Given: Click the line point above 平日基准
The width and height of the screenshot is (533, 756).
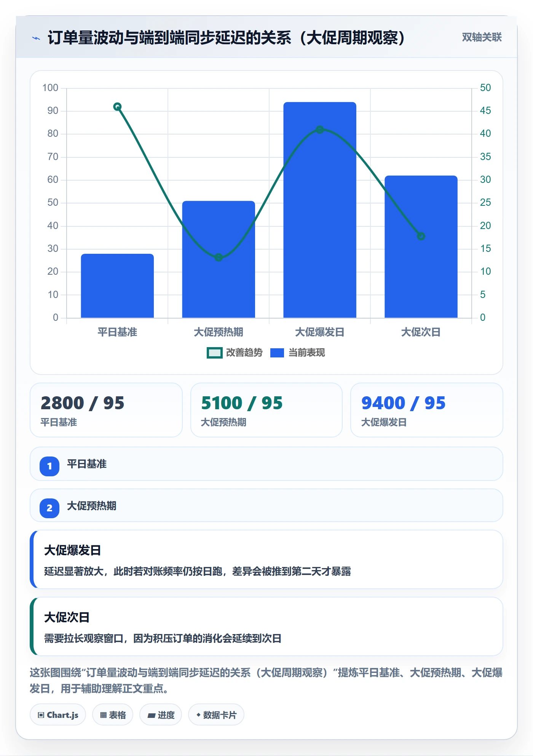Looking at the screenshot, I should pyautogui.click(x=117, y=107).
